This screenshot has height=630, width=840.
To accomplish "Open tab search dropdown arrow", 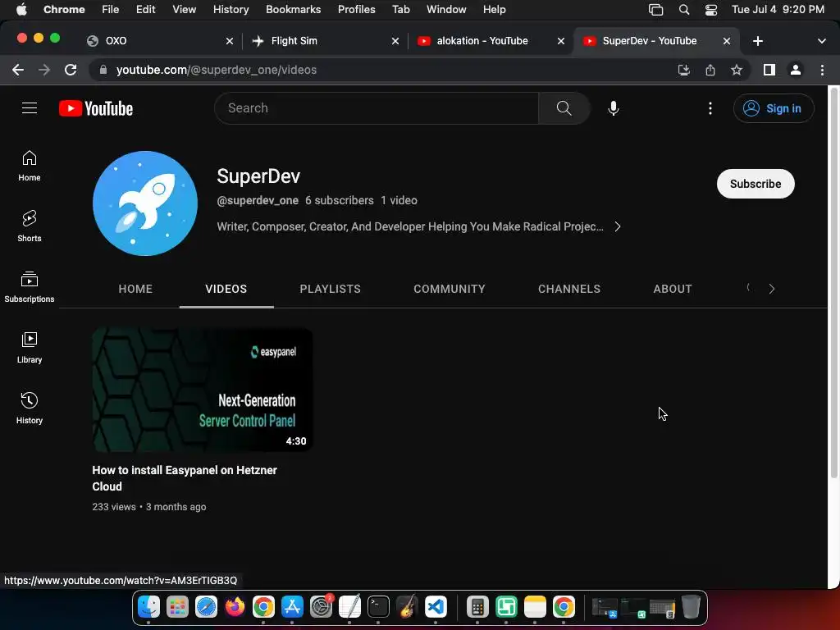I will (822, 41).
